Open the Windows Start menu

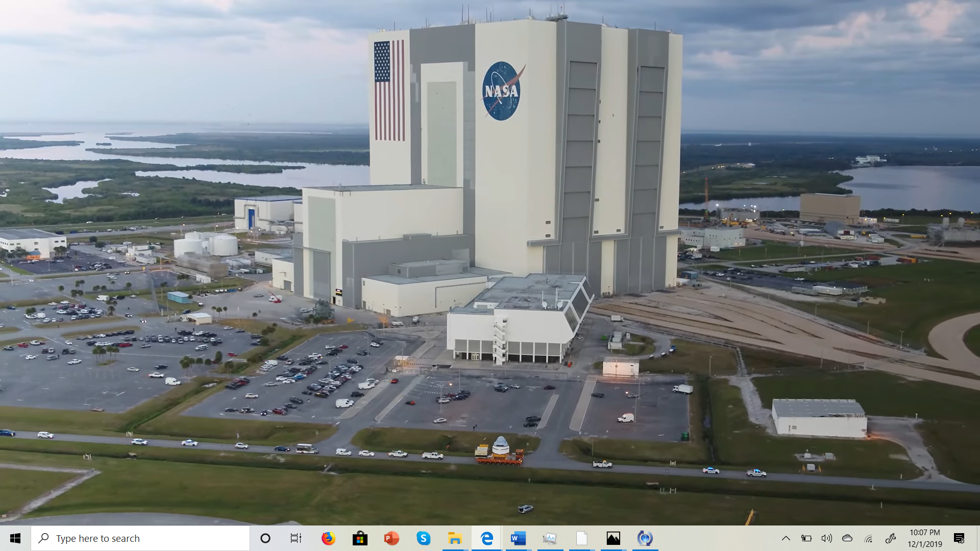[15, 538]
